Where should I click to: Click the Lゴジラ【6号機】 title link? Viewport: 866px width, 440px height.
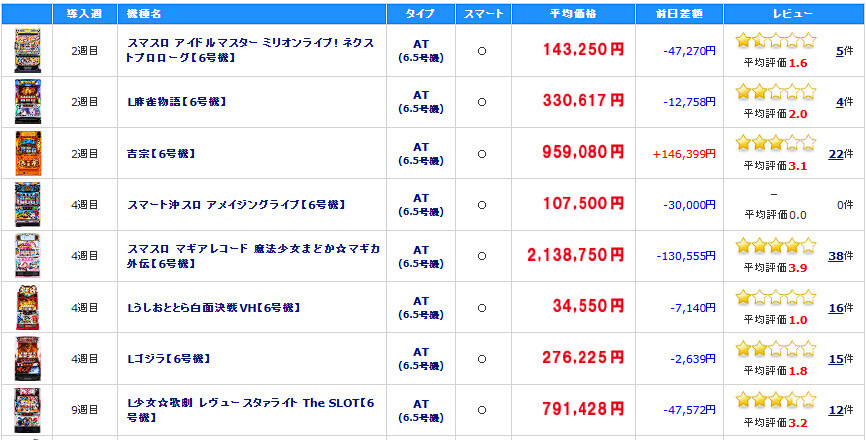tap(169, 358)
